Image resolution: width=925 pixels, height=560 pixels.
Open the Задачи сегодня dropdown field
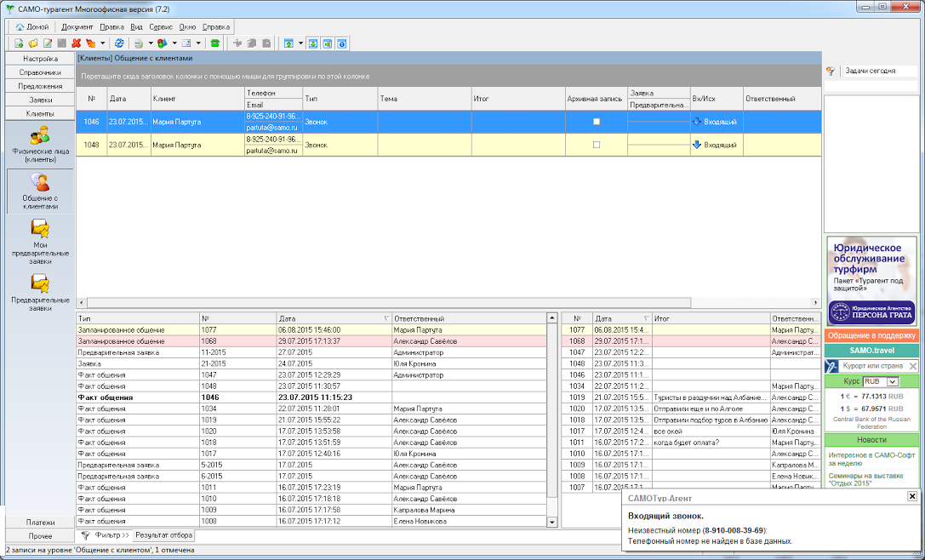point(880,71)
